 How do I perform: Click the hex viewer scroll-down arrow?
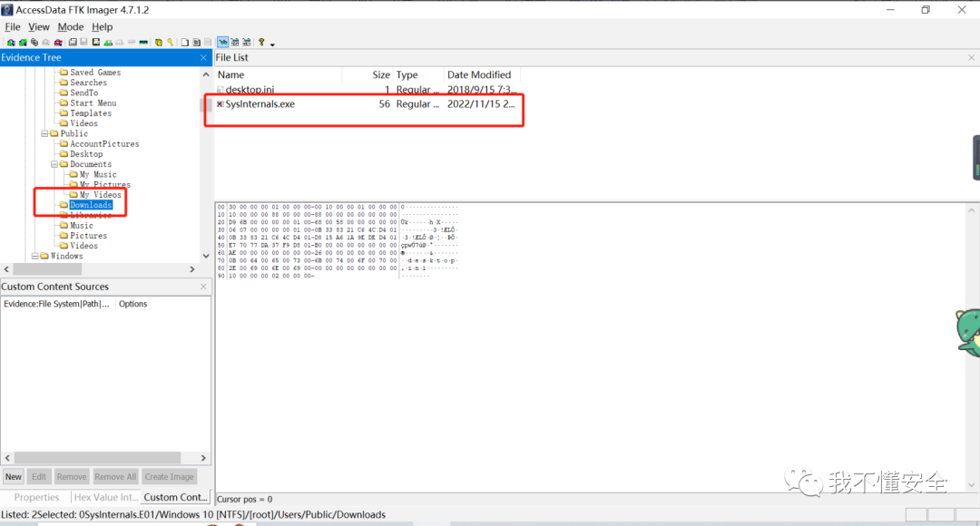coord(971,485)
